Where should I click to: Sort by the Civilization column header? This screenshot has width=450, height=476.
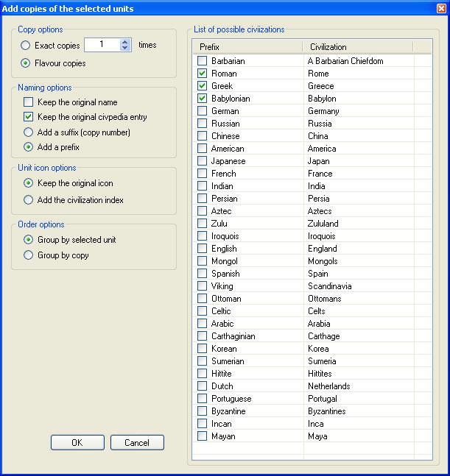click(358, 47)
